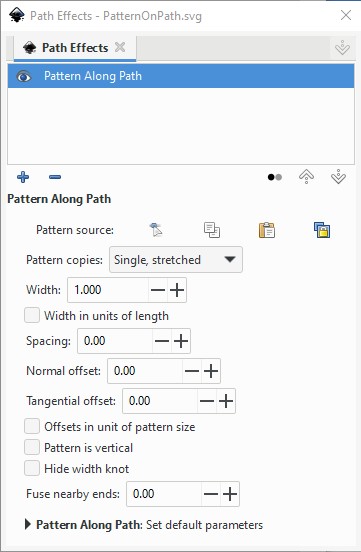Increase the Width value with plus
Image resolution: width=361 pixels, height=552 pixels.
coord(177,290)
